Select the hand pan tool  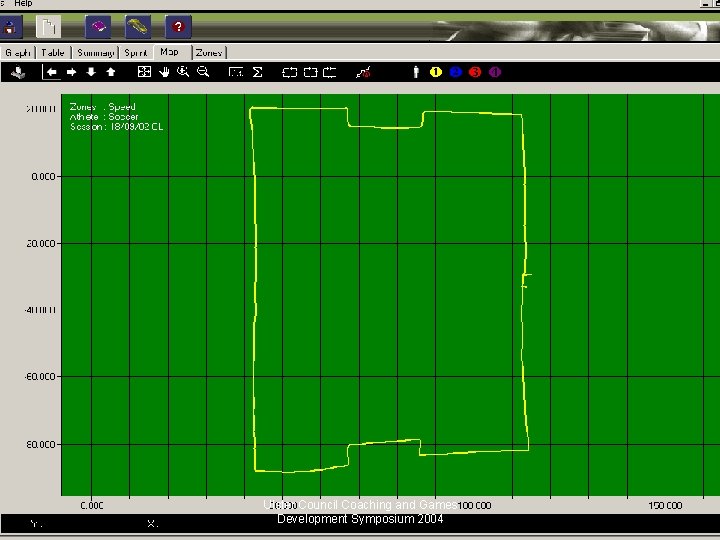point(164,72)
